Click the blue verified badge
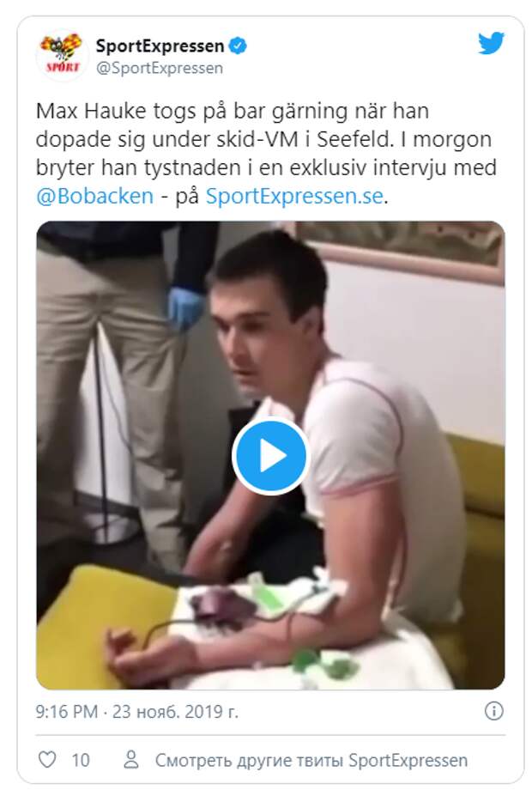Image resolution: width=532 pixels, height=796 pixels. point(238,46)
